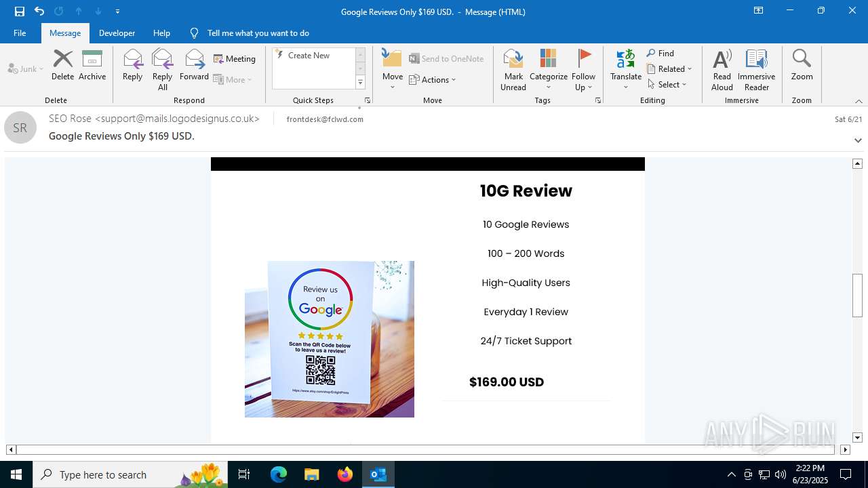Collapse the ribbon

tap(859, 101)
